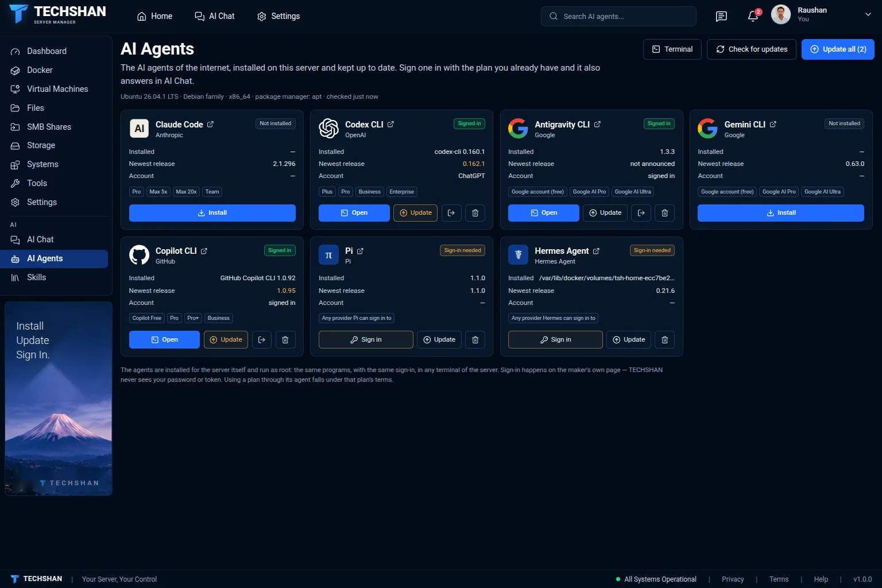Sign out of Antigravity CLI
The image size is (882, 588).
coord(641,213)
